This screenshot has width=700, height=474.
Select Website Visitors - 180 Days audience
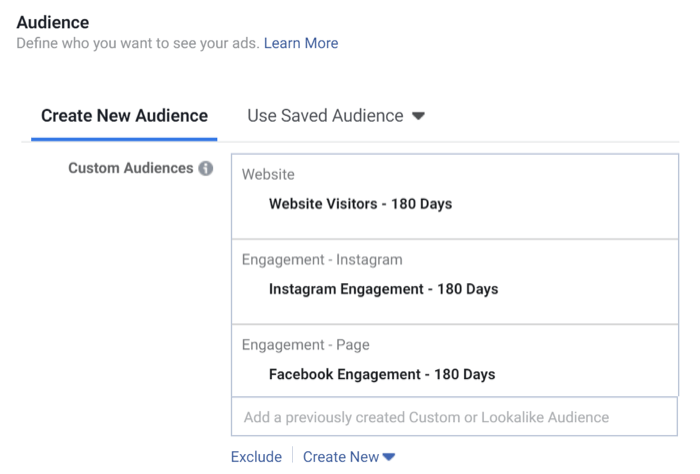point(360,204)
